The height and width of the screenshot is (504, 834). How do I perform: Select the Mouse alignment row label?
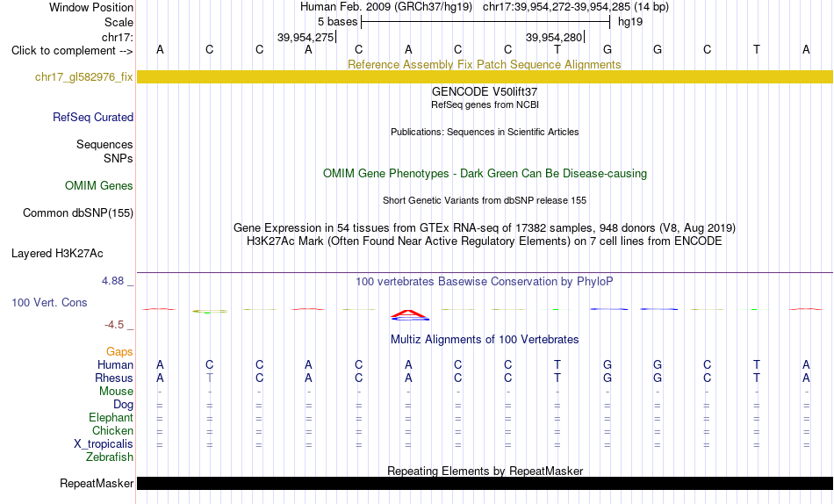click(x=115, y=392)
